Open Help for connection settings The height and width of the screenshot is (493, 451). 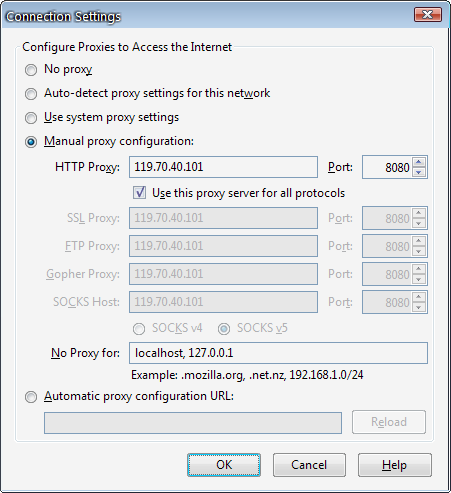(x=395, y=465)
